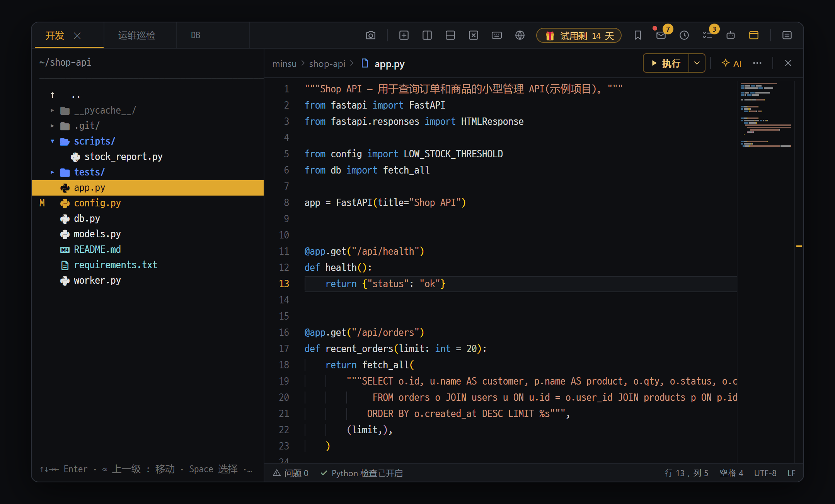Open the clock history icon
Image resolution: width=835 pixels, height=504 pixels.
(x=684, y=36)
